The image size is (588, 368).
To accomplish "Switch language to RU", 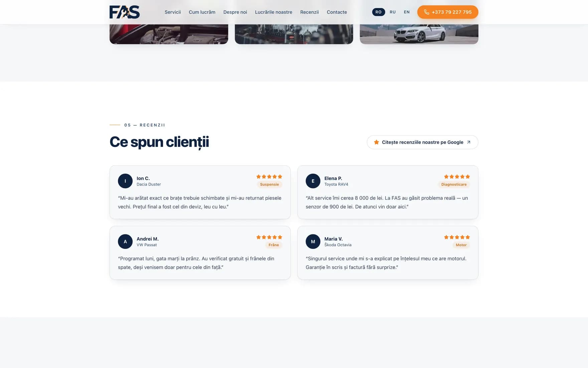I will tap(393, 12).
